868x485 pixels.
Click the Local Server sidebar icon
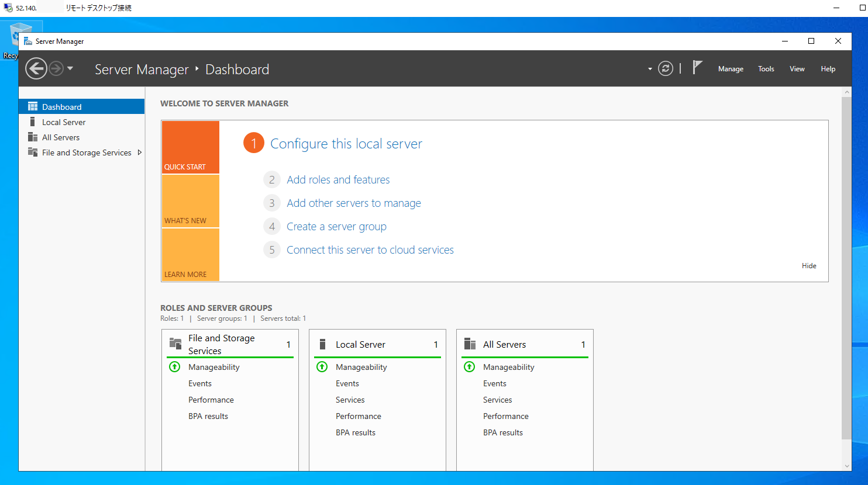33,122
